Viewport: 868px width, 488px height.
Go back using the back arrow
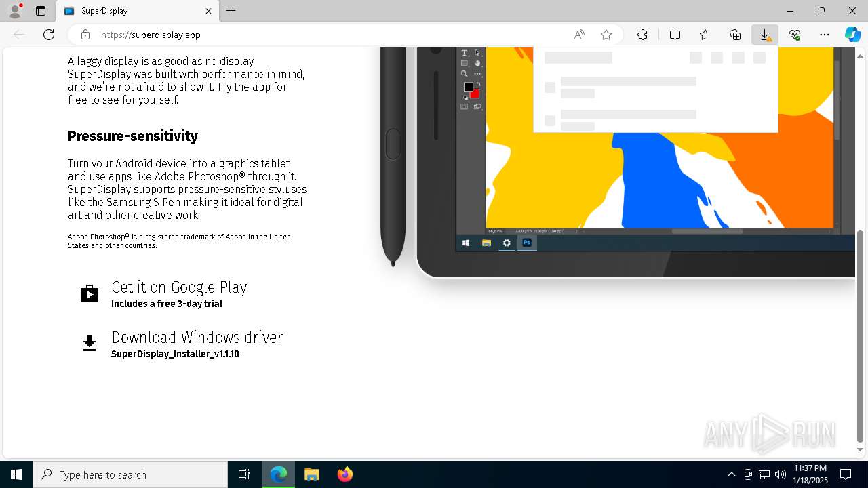coord(19,35)
